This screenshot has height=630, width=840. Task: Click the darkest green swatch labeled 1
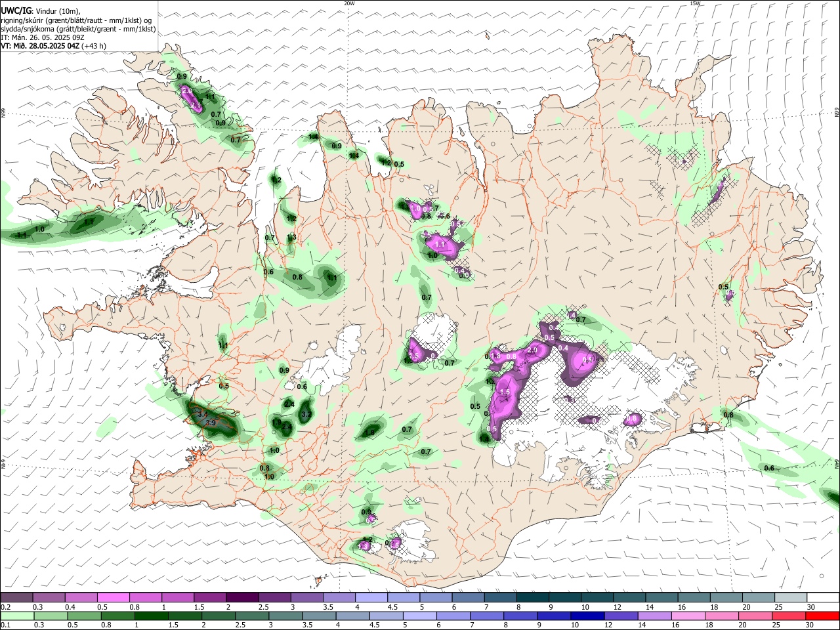pyautogui.click(x=151, y=616)
